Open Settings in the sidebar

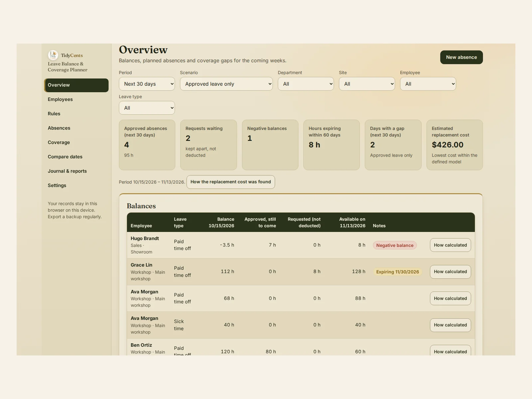pyautogui.click(x=76, y=186)
